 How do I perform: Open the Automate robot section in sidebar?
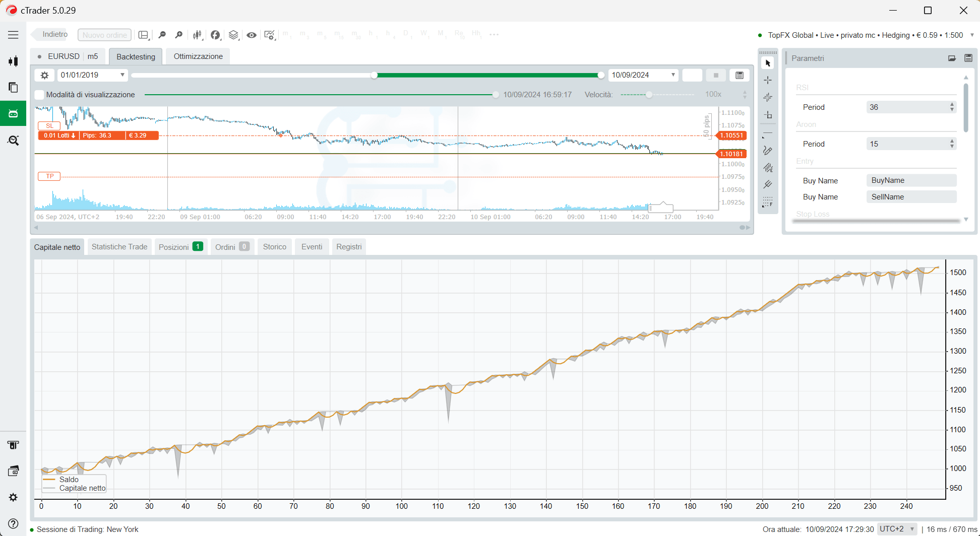[13, 113]
